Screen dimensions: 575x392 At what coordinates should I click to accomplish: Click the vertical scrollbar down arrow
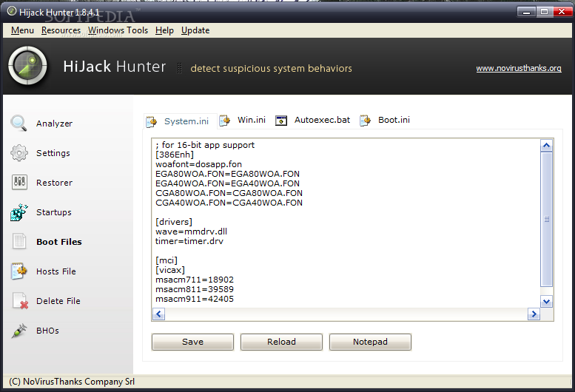(x=546, y=302)
